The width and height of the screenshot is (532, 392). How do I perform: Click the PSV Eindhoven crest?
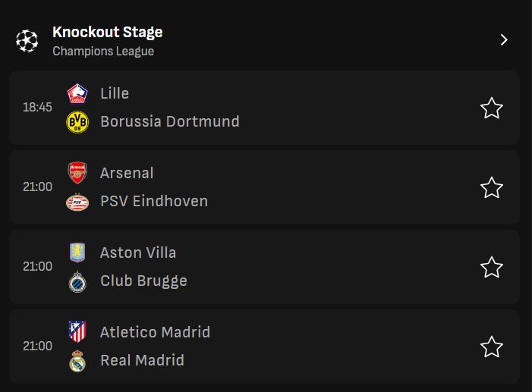click(x=77, y=202)
